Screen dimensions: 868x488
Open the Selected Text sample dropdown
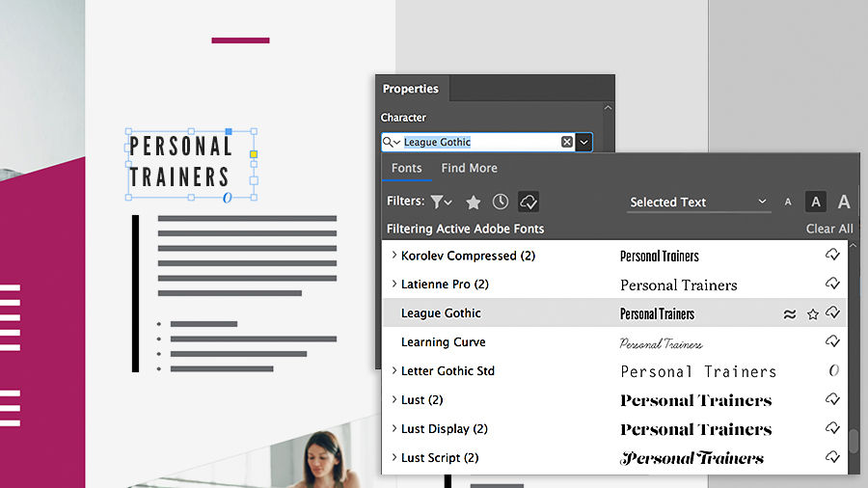(698, 203)
